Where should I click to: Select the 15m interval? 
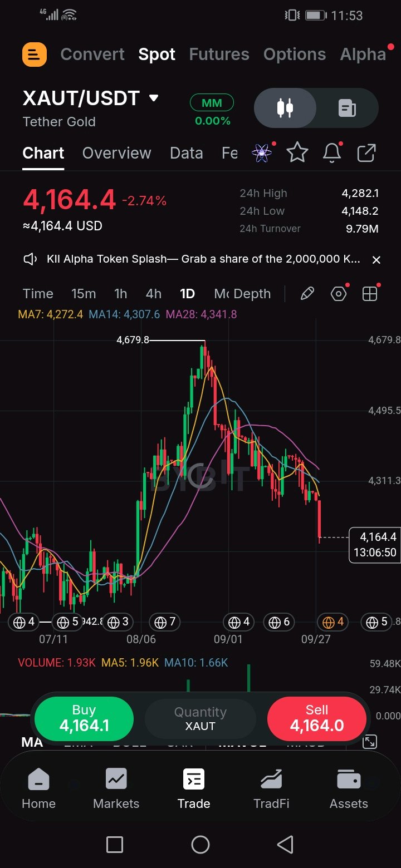coord(84,294)
